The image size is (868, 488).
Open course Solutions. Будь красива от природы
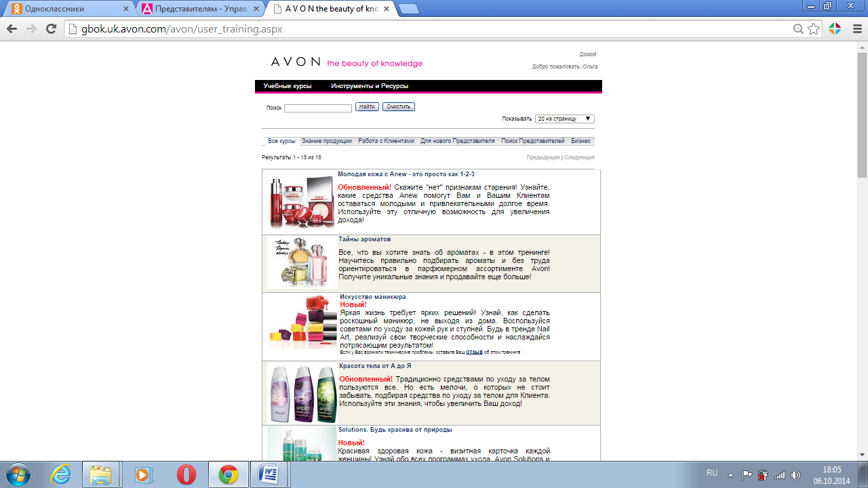point(395,430)
